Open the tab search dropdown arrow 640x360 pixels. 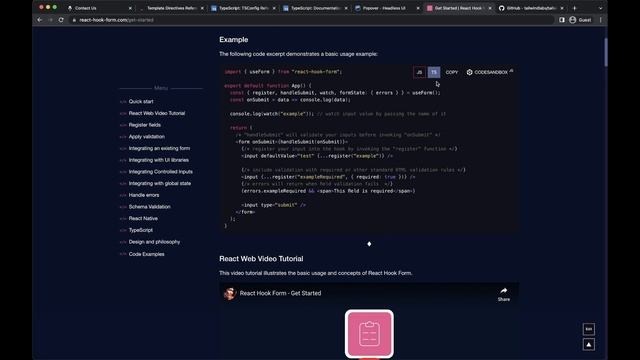[x=600, y=8]
